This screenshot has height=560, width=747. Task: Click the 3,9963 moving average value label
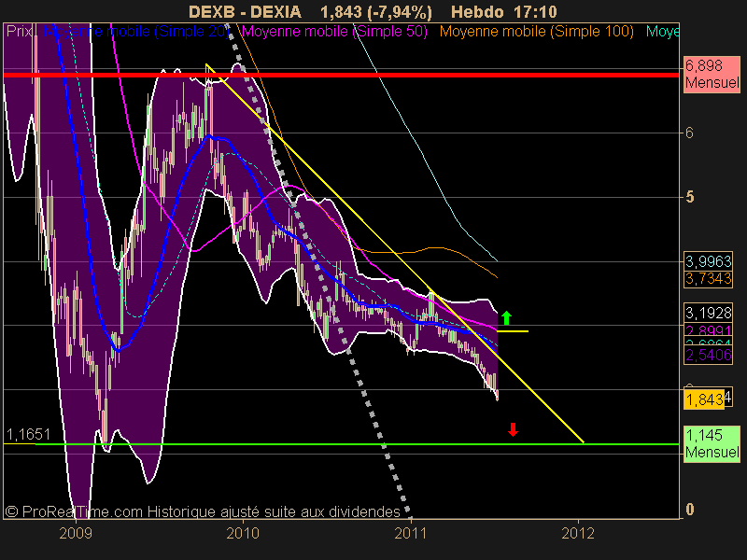tap(708, 261)
